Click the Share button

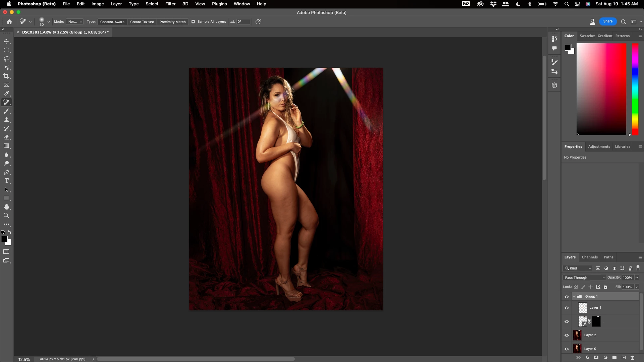pyautogui.click(x=607, y=21)
